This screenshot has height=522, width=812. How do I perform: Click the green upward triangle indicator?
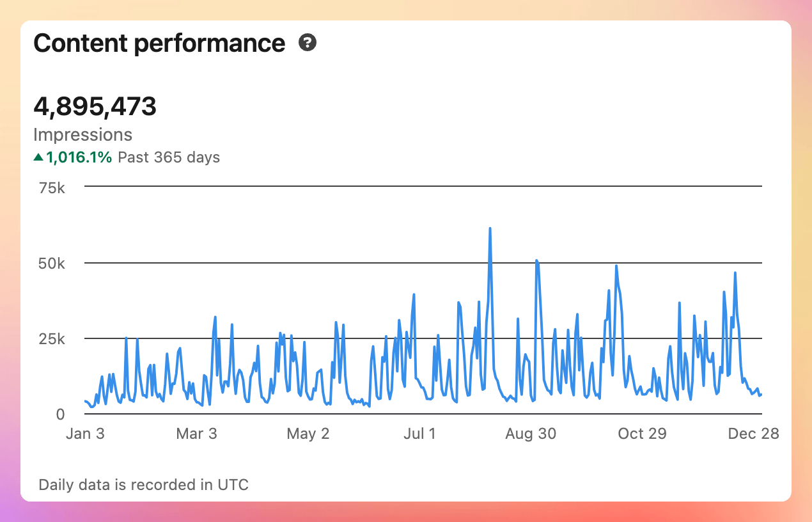click(x=38, y=157)
